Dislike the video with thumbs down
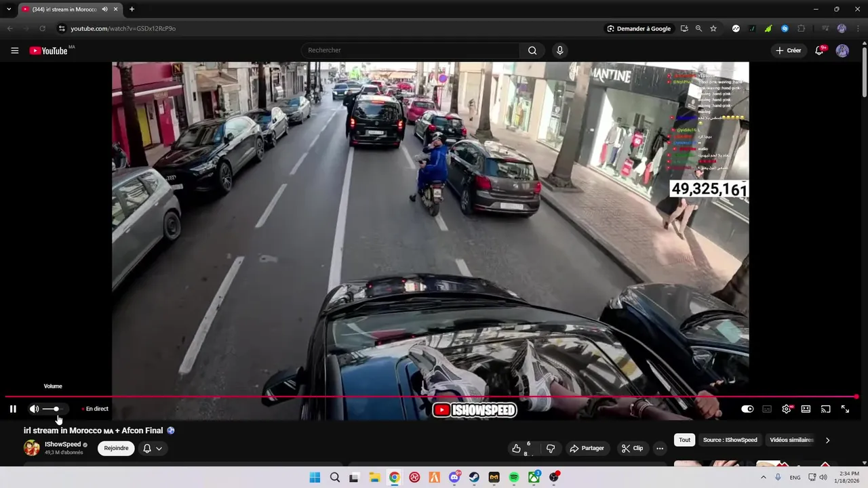Image resolution: width=868 pixels, height=488 pixels. 551,449
